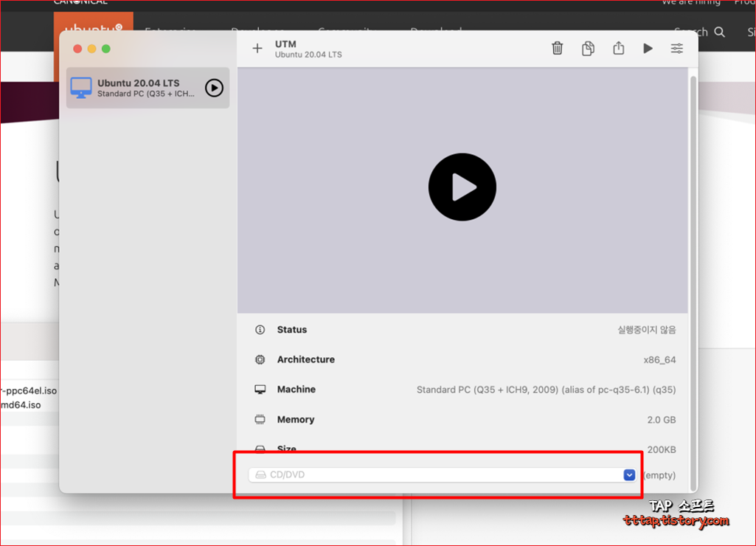Open the CD/DVD dropdown menu
The image size is (756, 546).
[629, 475]
